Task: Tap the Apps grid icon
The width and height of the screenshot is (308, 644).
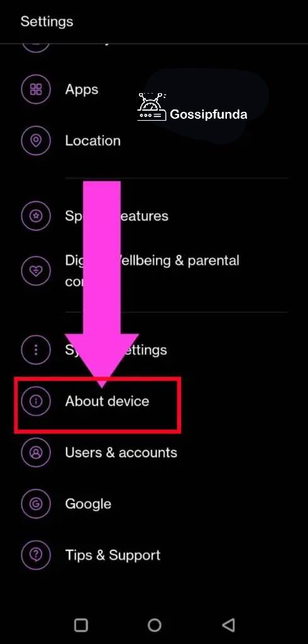Action: (36, 89)
